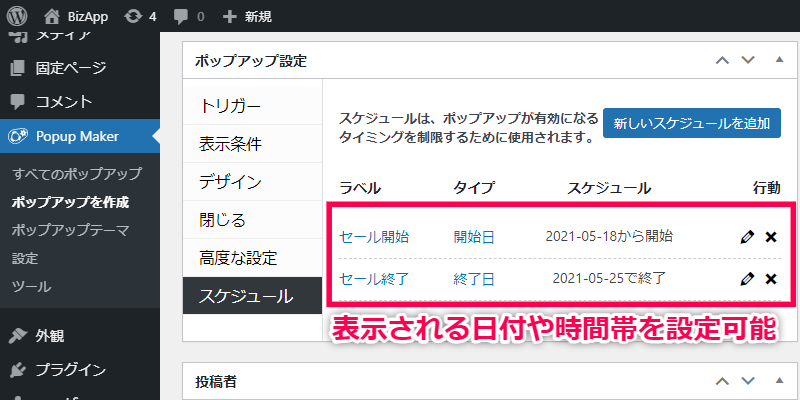The image size is (800, 400).
Task: Click the Popup Maker sidebar icon
Action: point(17,136)
